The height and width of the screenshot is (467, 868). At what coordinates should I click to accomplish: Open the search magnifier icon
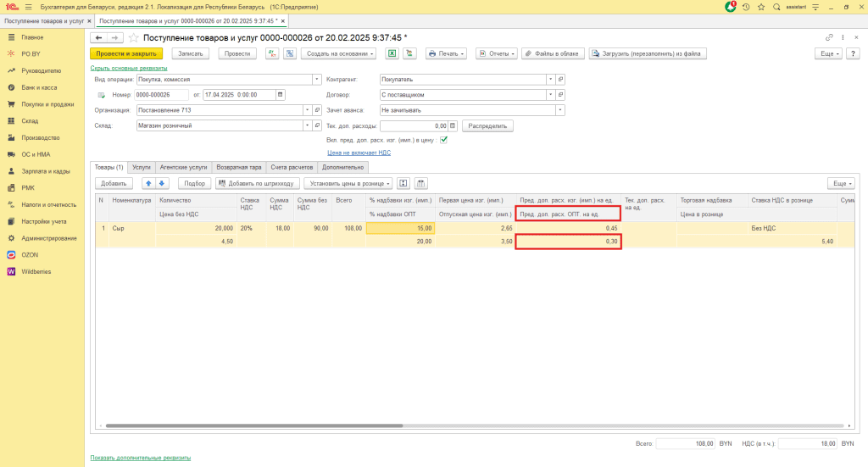[x=776, y=7]
